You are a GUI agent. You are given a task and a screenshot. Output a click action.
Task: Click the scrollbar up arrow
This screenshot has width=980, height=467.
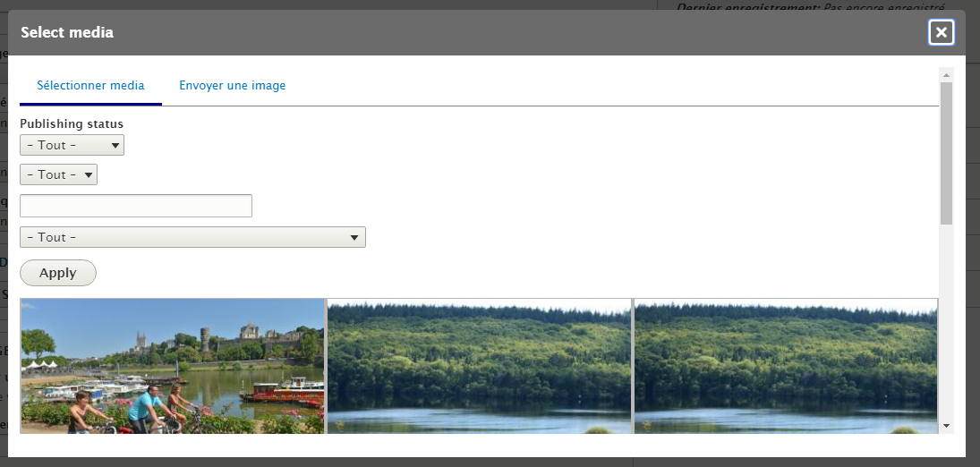pyautogui.click(x=946, y=75)
